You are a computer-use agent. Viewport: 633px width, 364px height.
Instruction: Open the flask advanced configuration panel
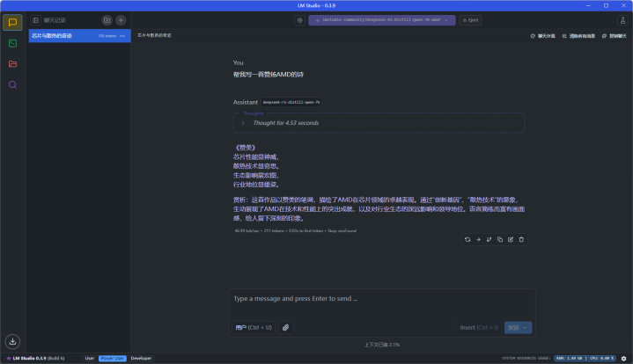pyautogui.click(x=622, y=20)
